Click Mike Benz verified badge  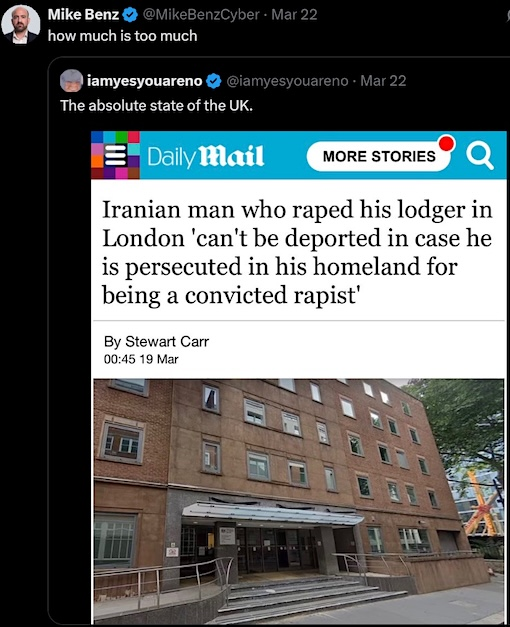[x=130, y=15]
